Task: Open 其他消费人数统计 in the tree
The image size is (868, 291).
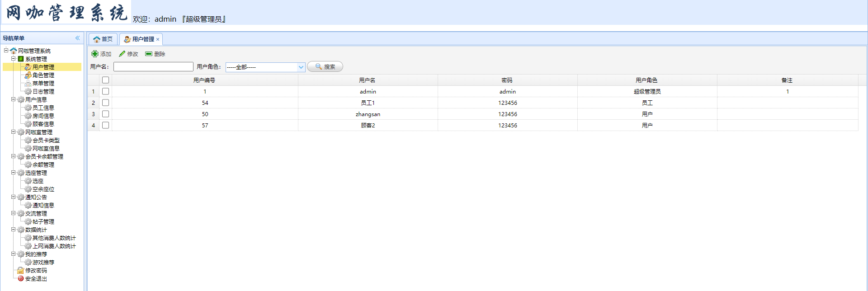Action: click(x=54, y=238)
